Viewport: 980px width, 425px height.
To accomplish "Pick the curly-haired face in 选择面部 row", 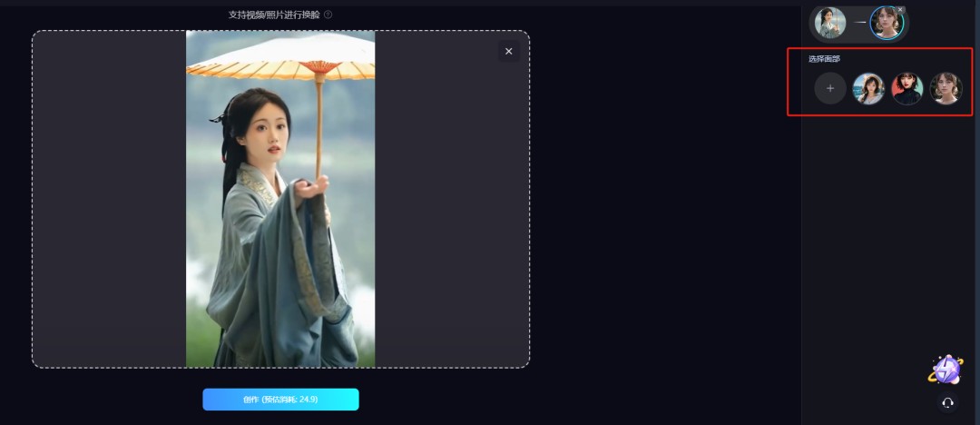I will point(946,89).
